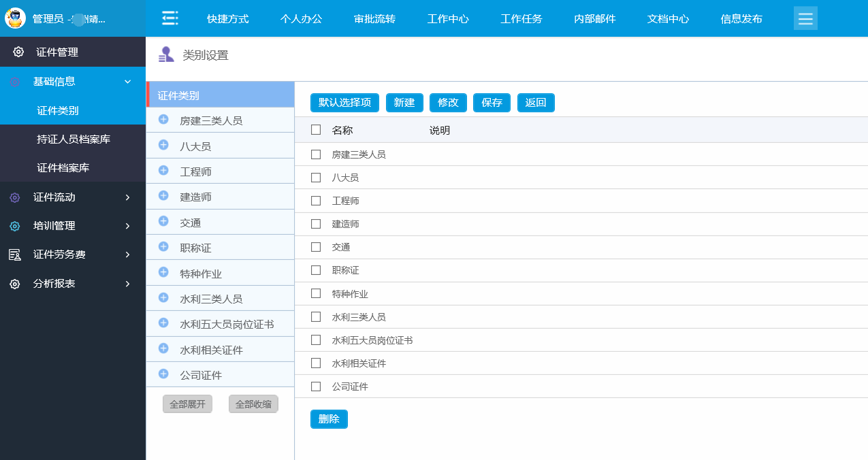Viewport: 868px width, 460px height.
Task: Click the sidebar collapse icon in top bar
Action: click(170, 18)
